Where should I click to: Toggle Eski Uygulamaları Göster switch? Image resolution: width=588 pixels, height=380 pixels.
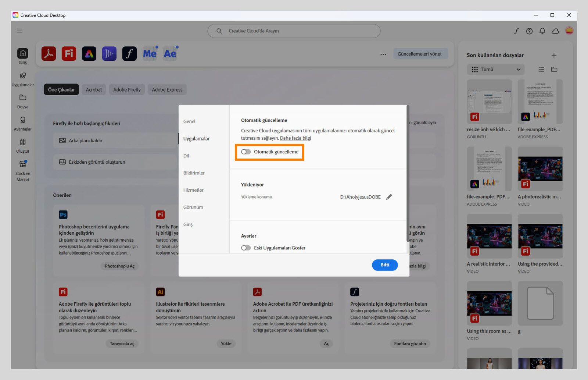246,248
